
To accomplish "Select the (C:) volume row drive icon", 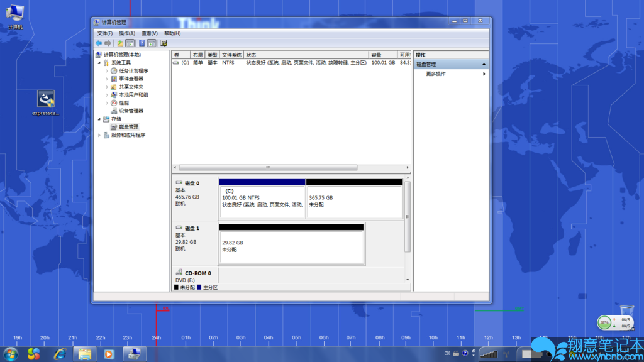I will coord(176,63).
